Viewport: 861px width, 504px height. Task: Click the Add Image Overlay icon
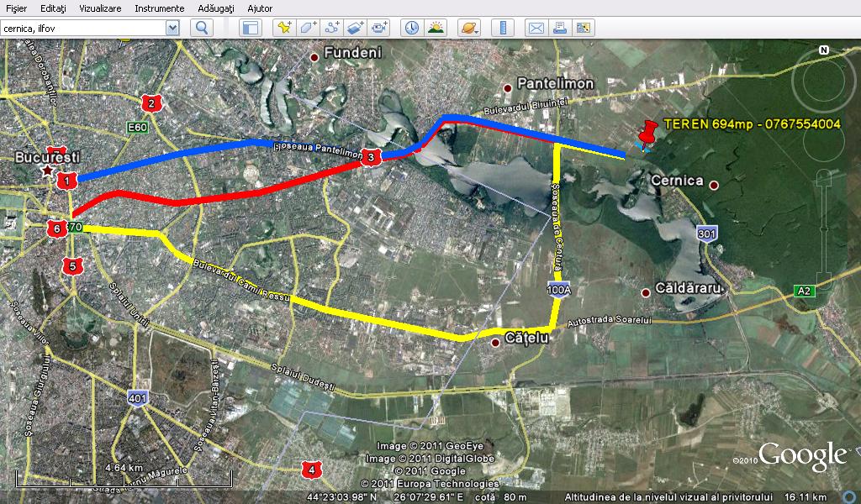pyautogui.click(x=355, y=28)
